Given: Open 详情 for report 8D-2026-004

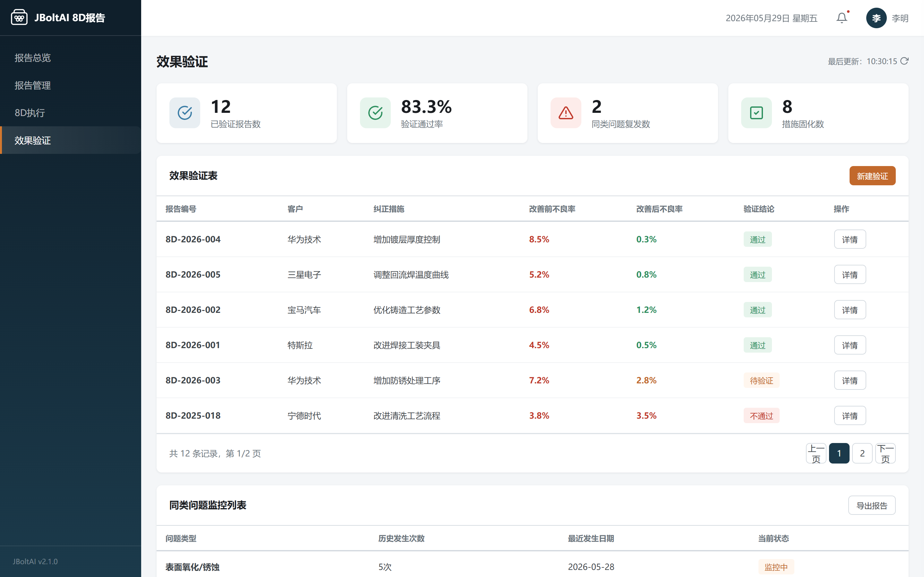Looking at the screenshot, I should 850,239.
